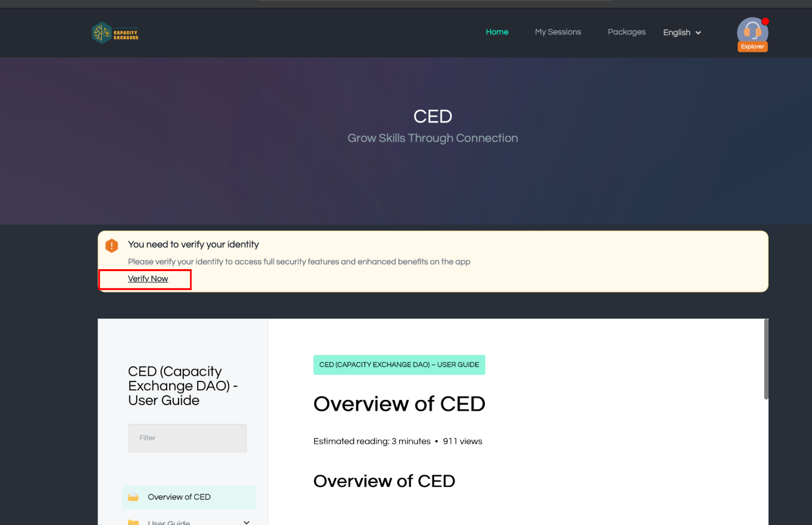
Task: Click the Verify Now link
Action: [148, 279]
